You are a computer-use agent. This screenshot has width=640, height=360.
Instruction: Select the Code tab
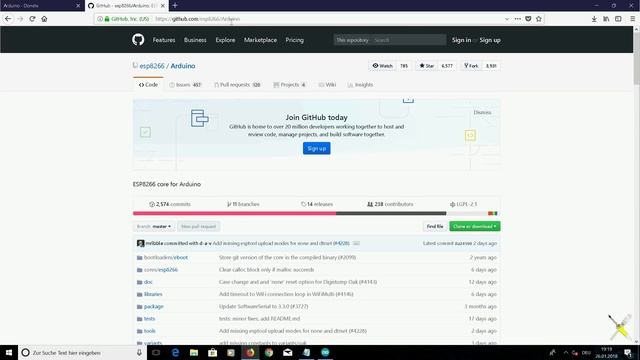coord(148,85)
